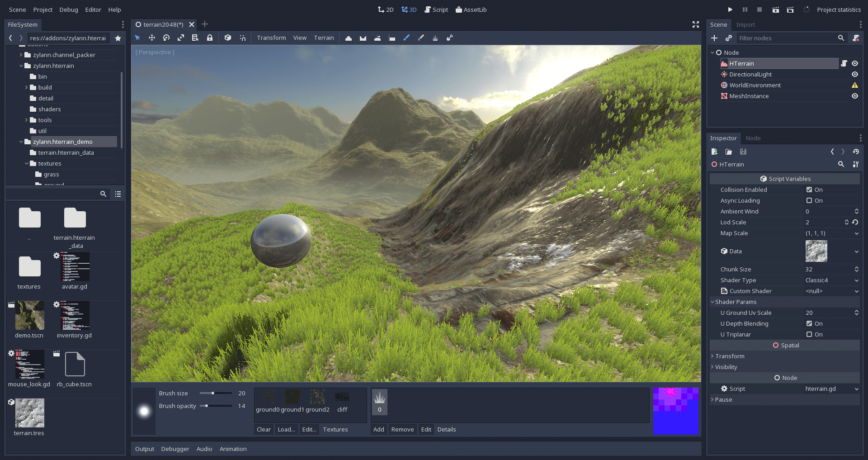This screenshot has height=460, width=868.
Task: Select the terrain.tres file thumbnail
Action: coord(29,413)
